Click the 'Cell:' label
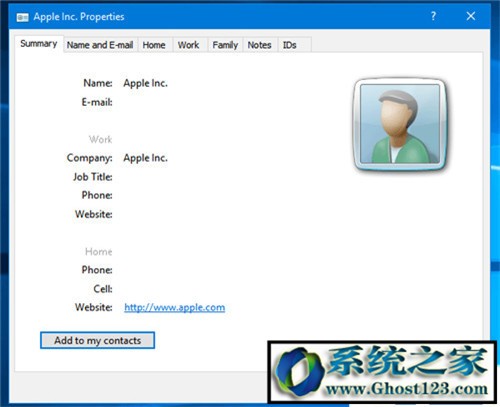The image size is (500, 407). 103,289
